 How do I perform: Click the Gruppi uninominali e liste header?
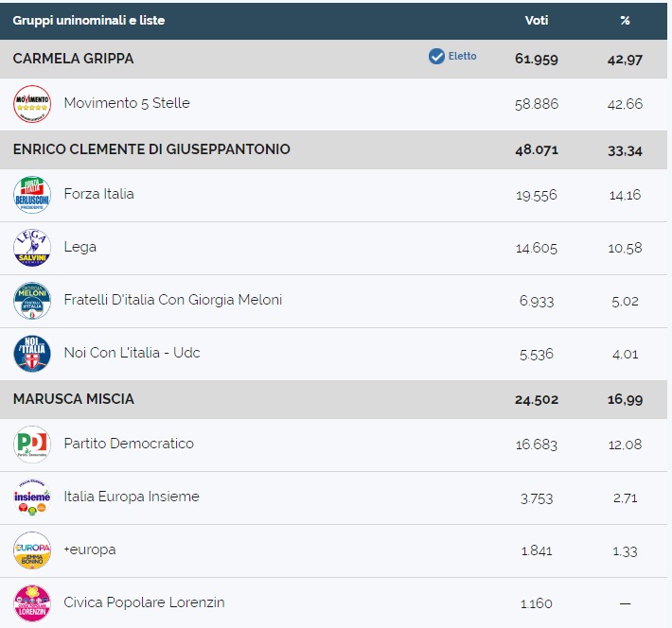click(x=89, y=20)
